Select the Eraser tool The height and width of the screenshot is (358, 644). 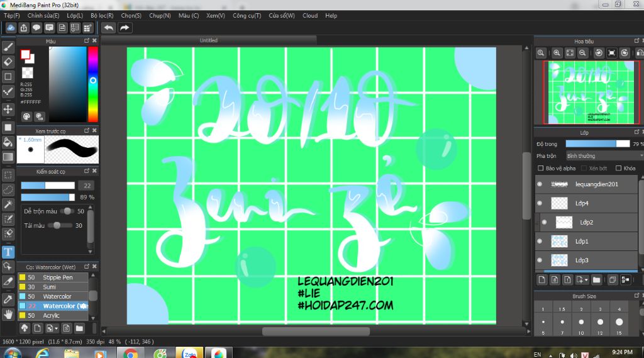(8, 62)
